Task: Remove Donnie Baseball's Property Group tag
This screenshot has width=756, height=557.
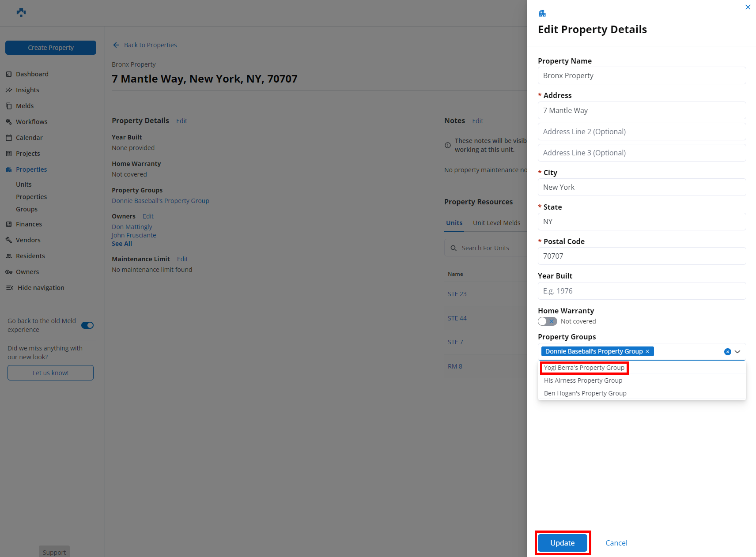Action: (647, 351)
